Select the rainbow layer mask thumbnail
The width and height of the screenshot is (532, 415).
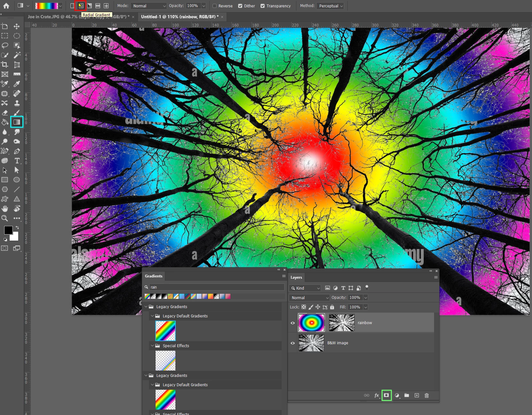click(x=342, y=323)
